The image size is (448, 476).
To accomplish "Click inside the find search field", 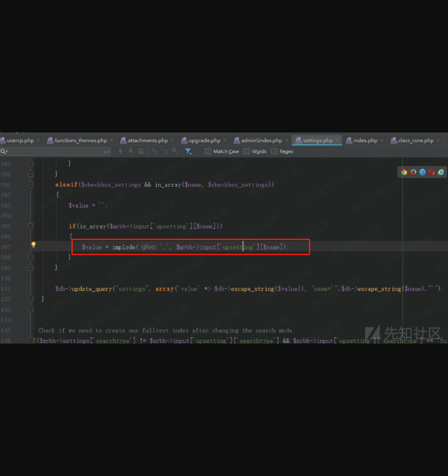I will coord(55,151).
